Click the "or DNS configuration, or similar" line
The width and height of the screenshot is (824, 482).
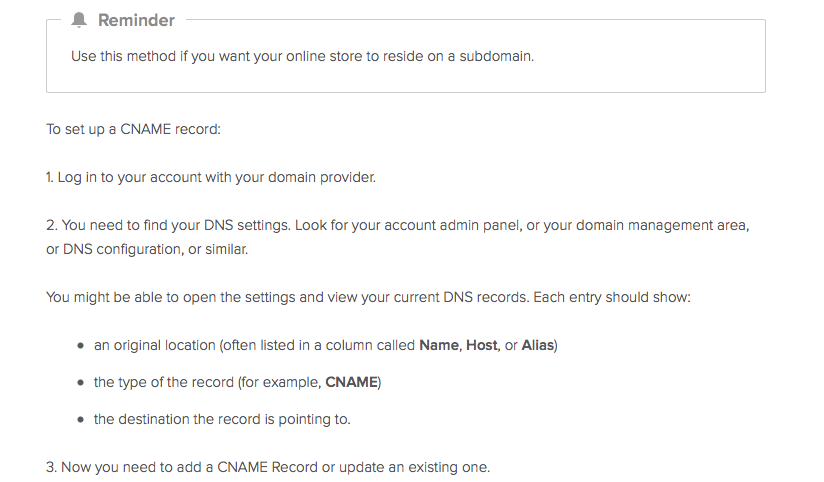click(x=146, y=249)
